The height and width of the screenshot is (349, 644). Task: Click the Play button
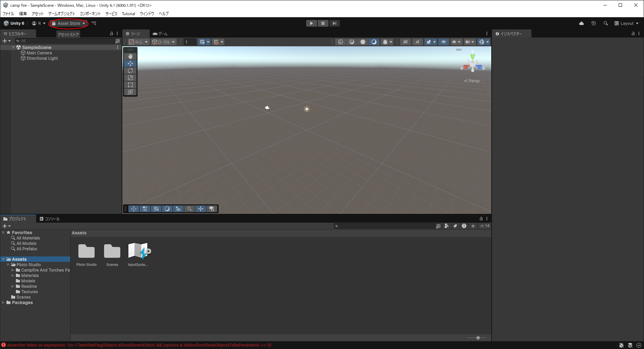pyautogui.click(x=312, y=23)
